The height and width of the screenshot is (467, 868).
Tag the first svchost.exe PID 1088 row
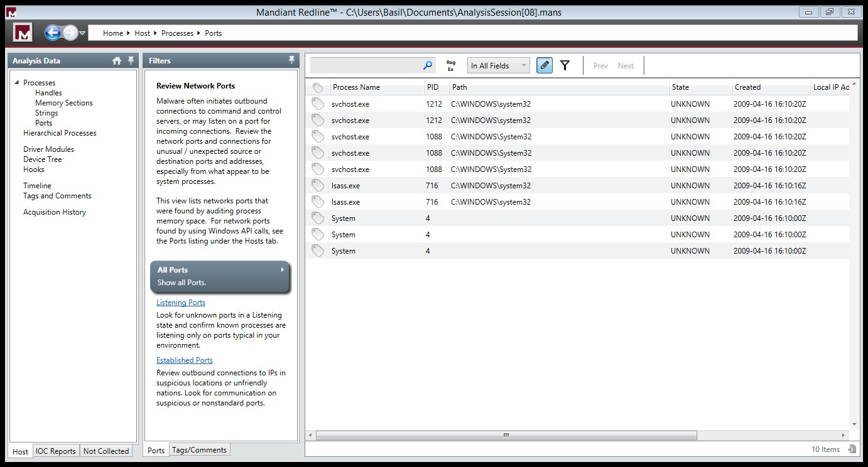[318, 136]
